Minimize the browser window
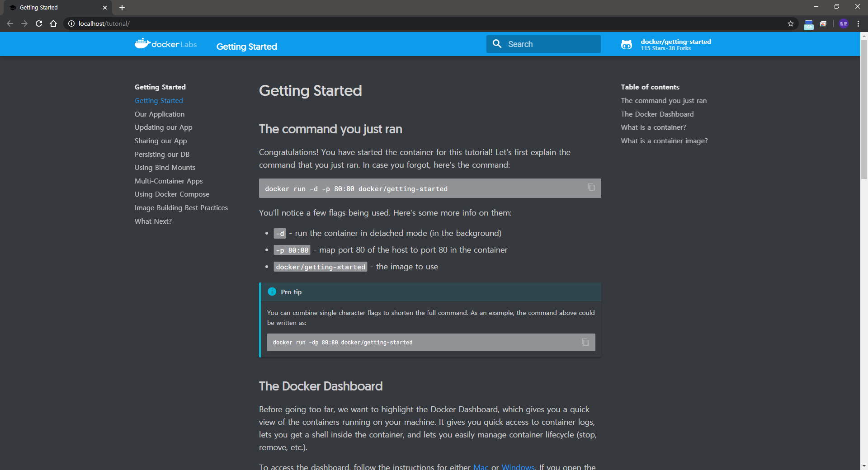 coord(816,7)
